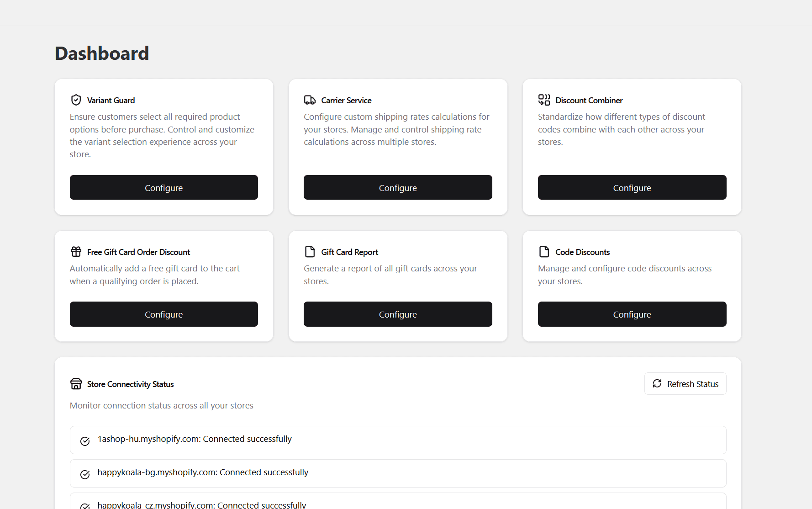Select 'Automatically add a free gift card' description
Viewport: 812px width, 509px height.
click(155, 275)
